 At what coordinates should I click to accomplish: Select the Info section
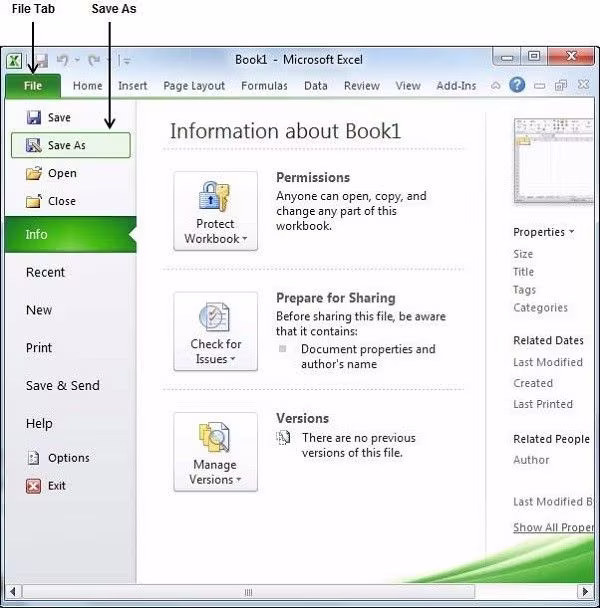tap(71, 235)
